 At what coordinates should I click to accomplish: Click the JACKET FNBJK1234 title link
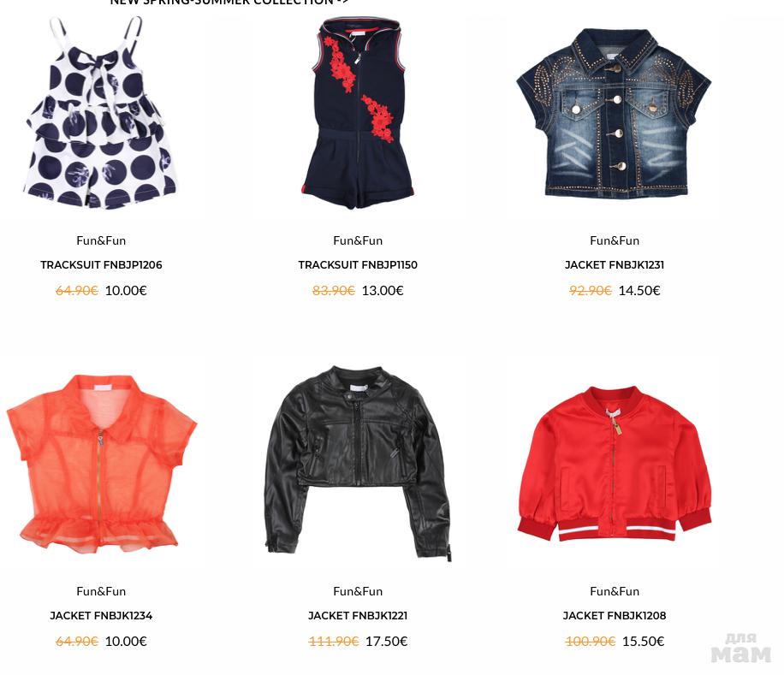click(101, 616)
